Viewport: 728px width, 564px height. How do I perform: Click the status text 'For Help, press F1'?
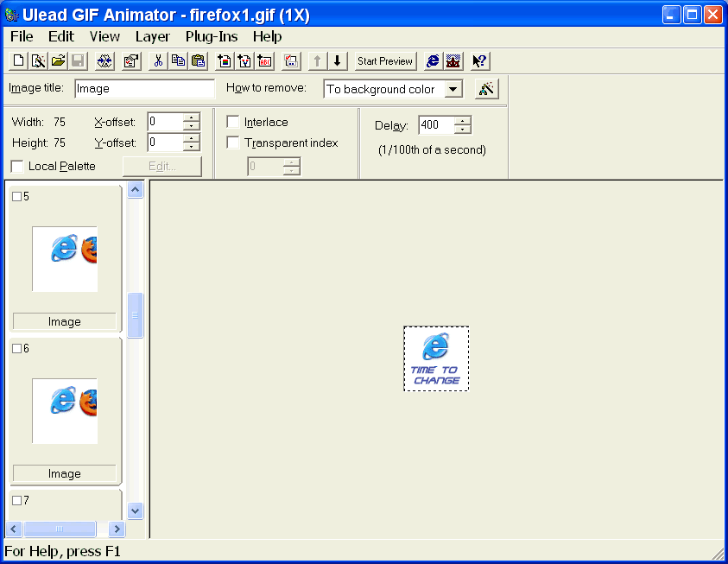pos(62,551)
